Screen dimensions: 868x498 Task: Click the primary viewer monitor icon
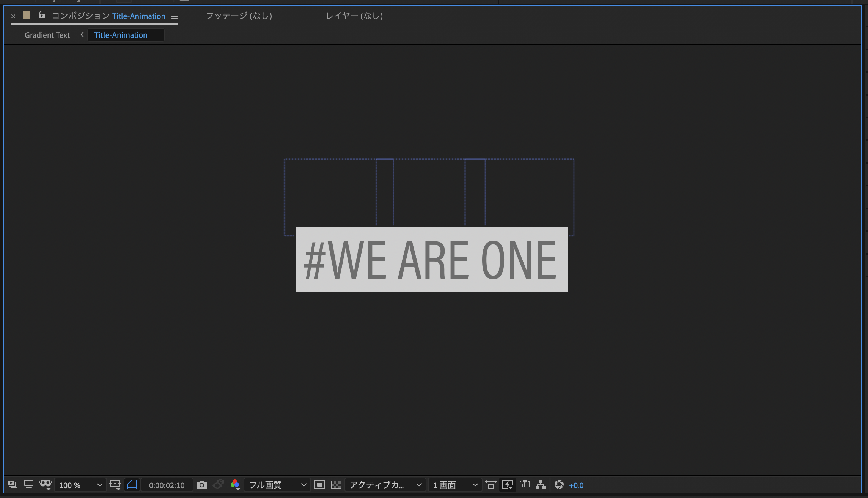[x=29, y=484]
